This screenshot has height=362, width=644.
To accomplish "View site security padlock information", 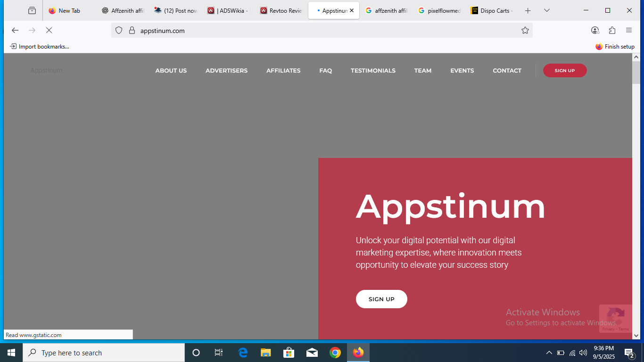I will 132,31.
